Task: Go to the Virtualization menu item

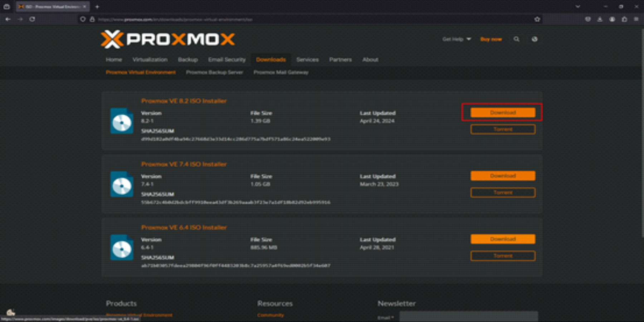Action: pos(150,59)
